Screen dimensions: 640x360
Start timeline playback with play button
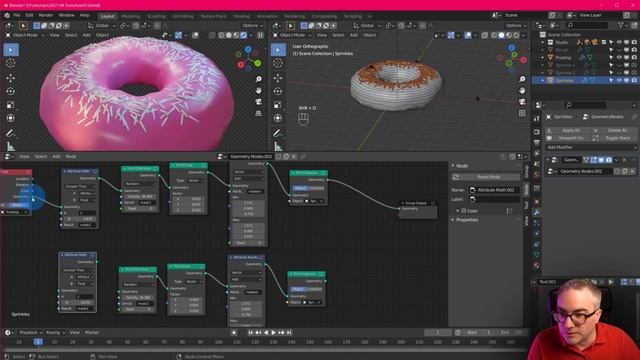(273, 333)
